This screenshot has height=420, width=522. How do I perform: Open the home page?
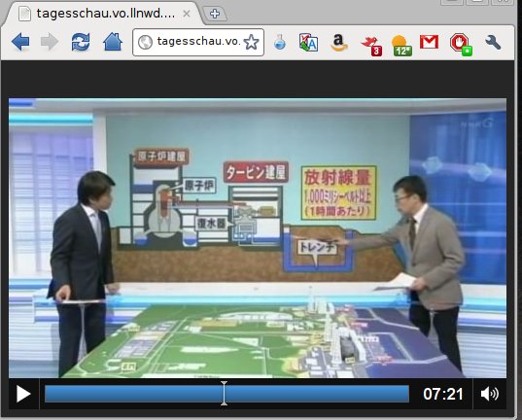point(113,42)
